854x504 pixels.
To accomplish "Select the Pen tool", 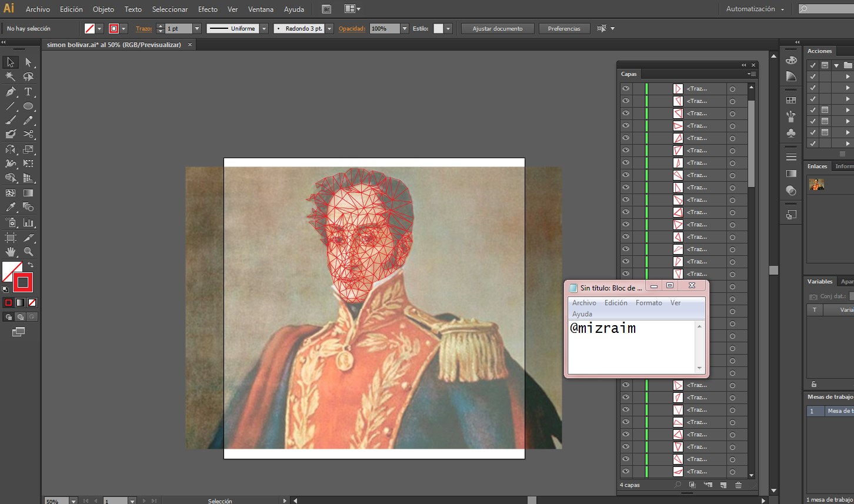I will [11, 92].
